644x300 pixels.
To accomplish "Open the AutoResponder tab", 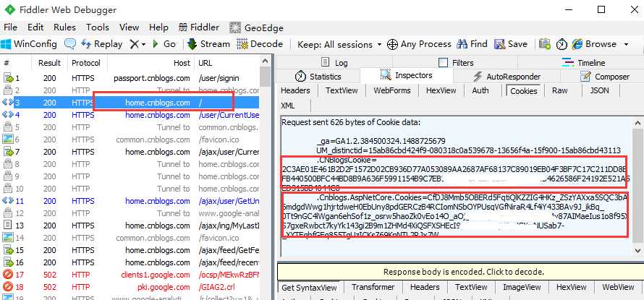I will pyautogui.click(x=507, y=77).
